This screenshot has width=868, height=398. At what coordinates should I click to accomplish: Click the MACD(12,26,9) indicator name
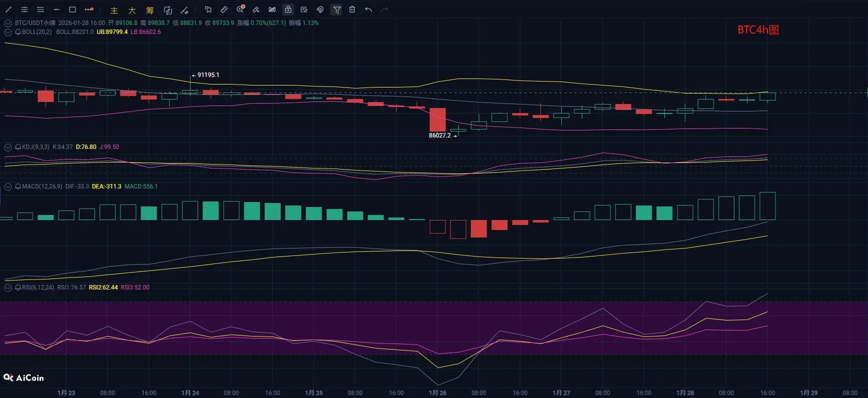[42, 186]
